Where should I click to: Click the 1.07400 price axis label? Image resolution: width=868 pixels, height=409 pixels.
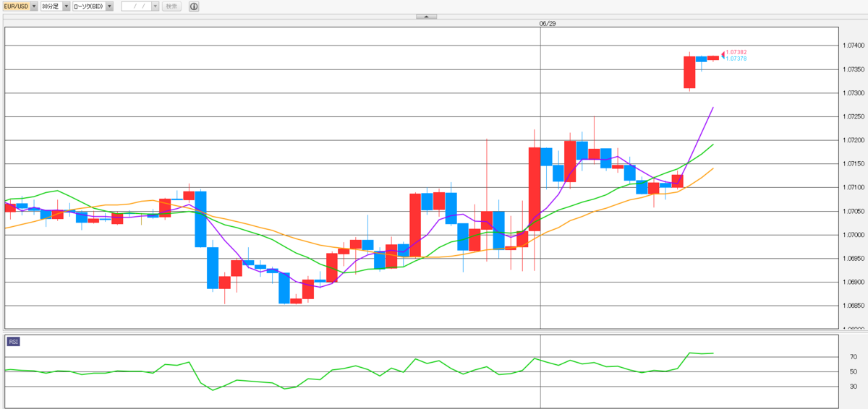click(x=854, y=46)
